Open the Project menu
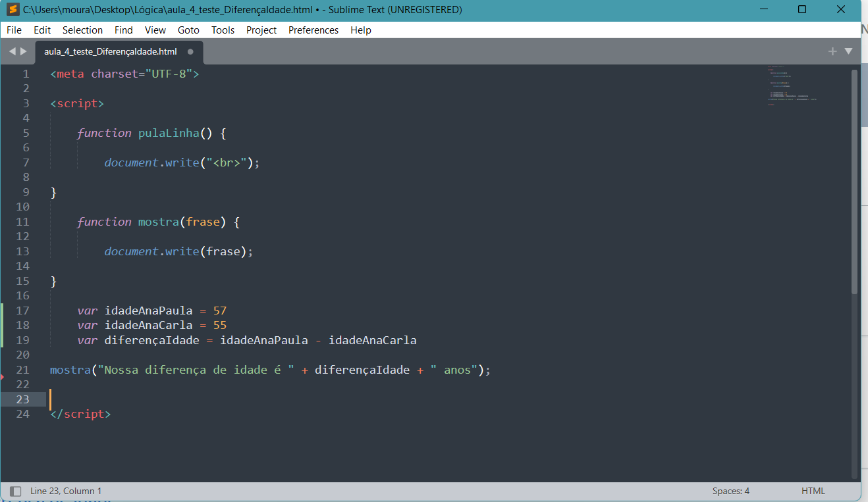Image resolution: width=868 pixels, height=502 pixels. pos(261,30)
